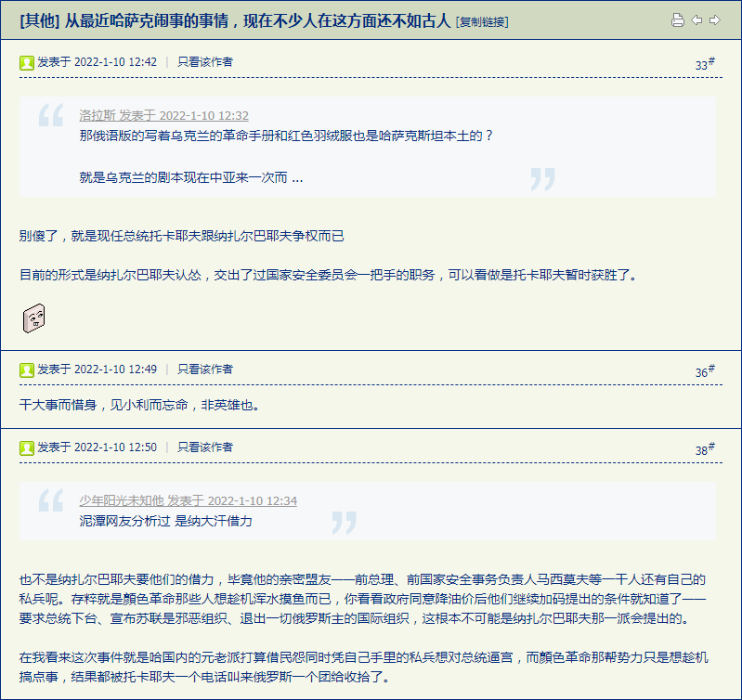Click the timestamp 发表于 2022-1-10 12:49
This screenshot has width=742, height=700.
tap(97, 369)
